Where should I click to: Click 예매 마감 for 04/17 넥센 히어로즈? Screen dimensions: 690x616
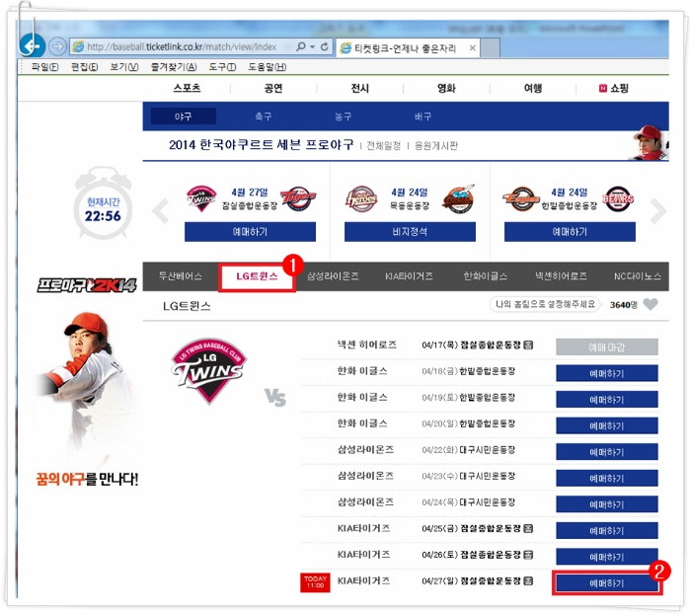pyautogui.click(x=607, y=347)
